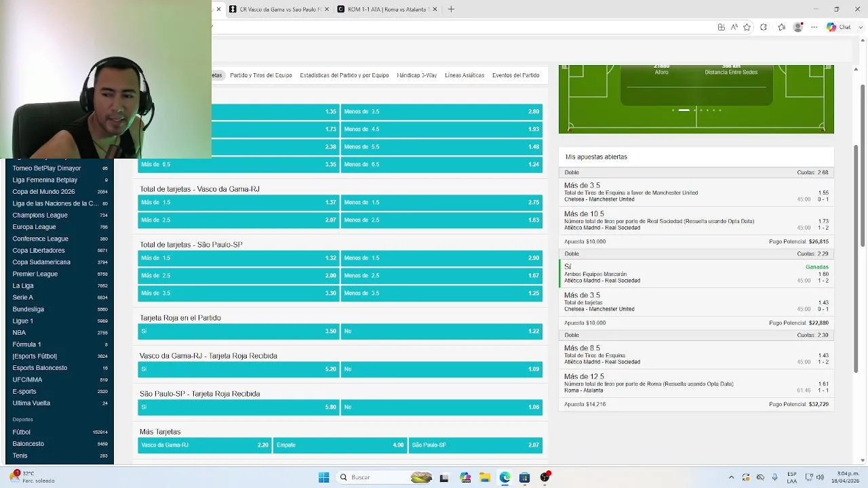
Task: Open Líneas Asiáticas markets tab
Action: [x=465, y=75]
